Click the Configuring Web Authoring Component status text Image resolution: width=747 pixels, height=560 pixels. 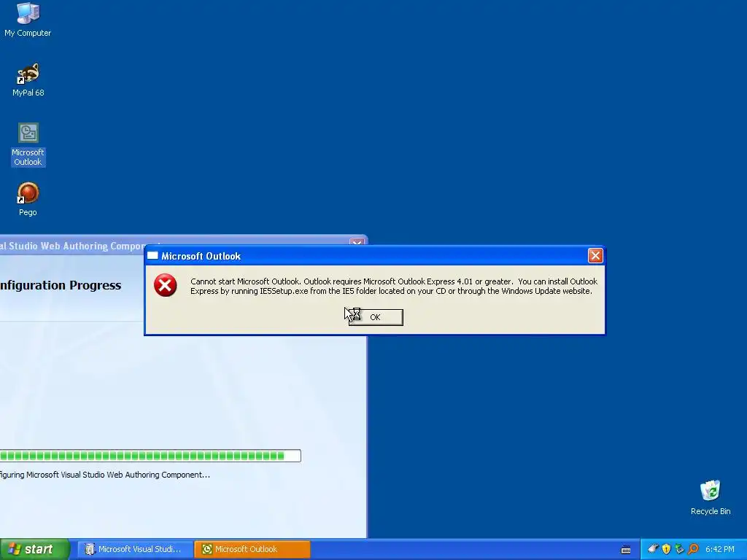(x=105, y=475)
